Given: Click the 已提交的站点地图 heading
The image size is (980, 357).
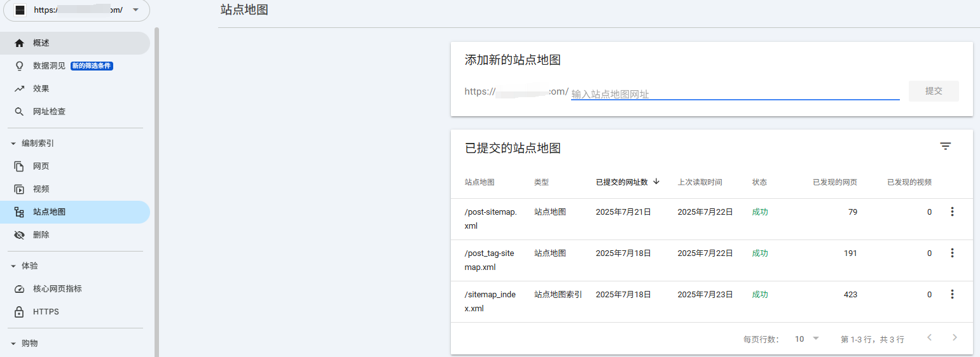Looking at the screenshot, I should (x=513, y=149).
